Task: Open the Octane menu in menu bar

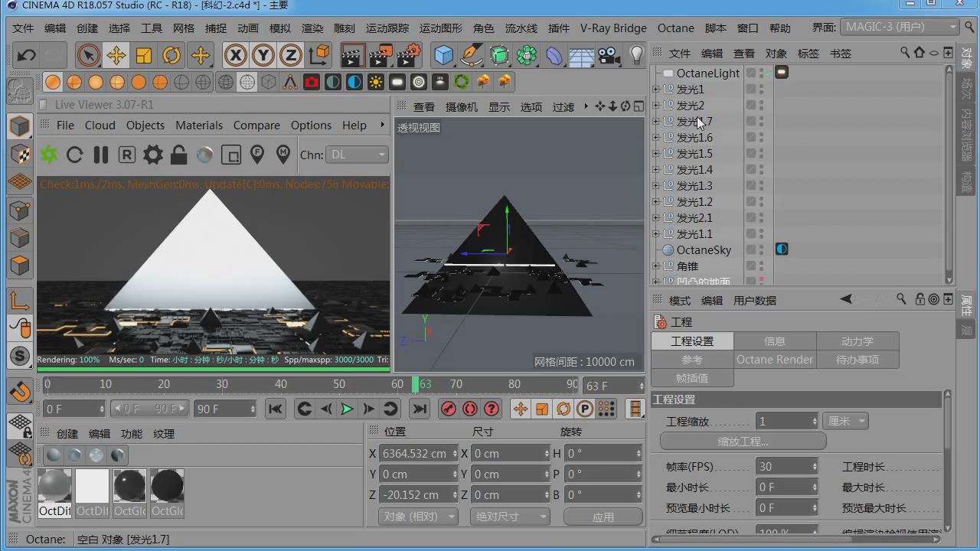Action: [676, 28]
